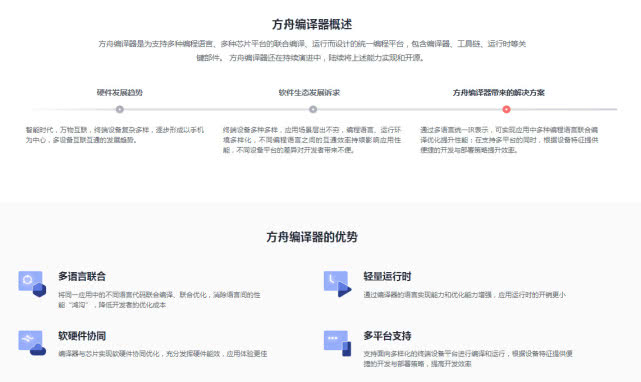The width and height of the screenshot is (641, 382).
Task: Click the paragraph starting 智能时代
Action: (114, 135)
